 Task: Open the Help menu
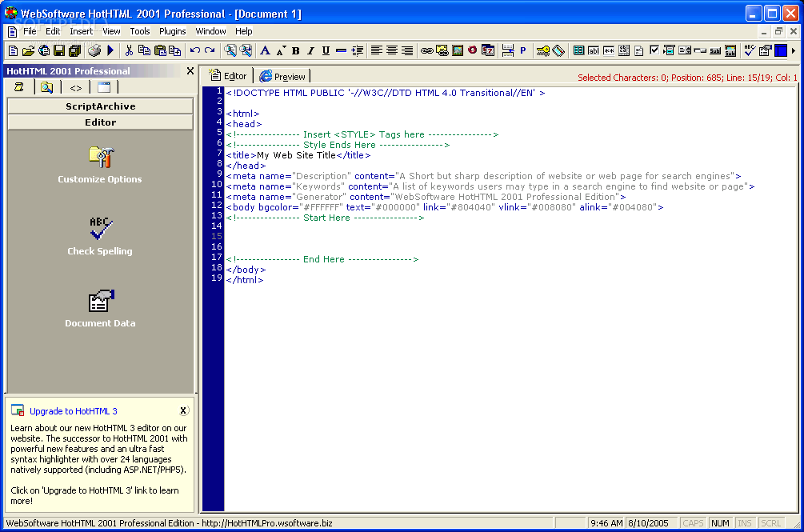[x=243, y=31]
